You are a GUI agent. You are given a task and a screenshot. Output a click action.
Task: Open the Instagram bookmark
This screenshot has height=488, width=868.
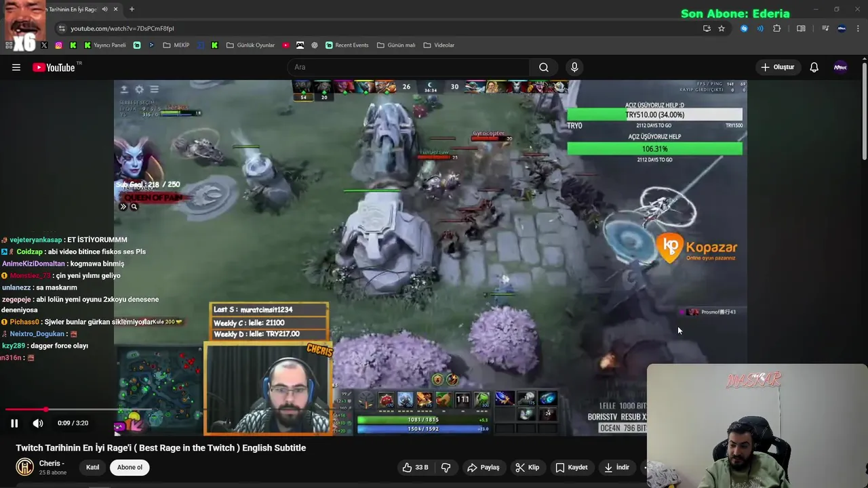coord(59,45)
